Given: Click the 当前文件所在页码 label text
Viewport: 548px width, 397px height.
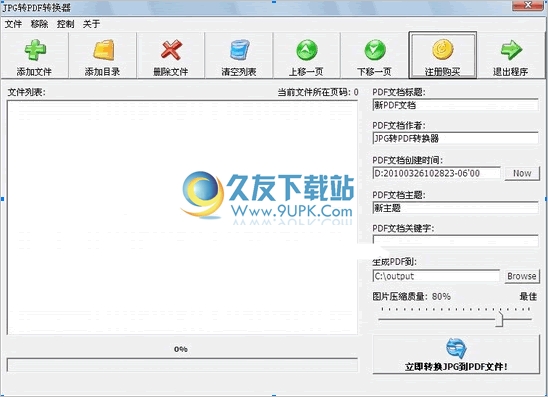Looking at the screenshot, I should [x=318, y=92].
